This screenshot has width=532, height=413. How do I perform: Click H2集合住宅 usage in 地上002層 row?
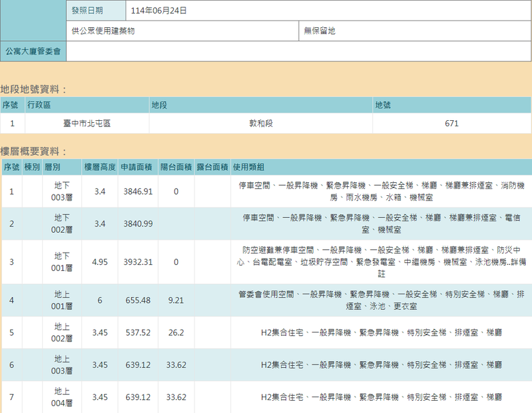[381, 332]
